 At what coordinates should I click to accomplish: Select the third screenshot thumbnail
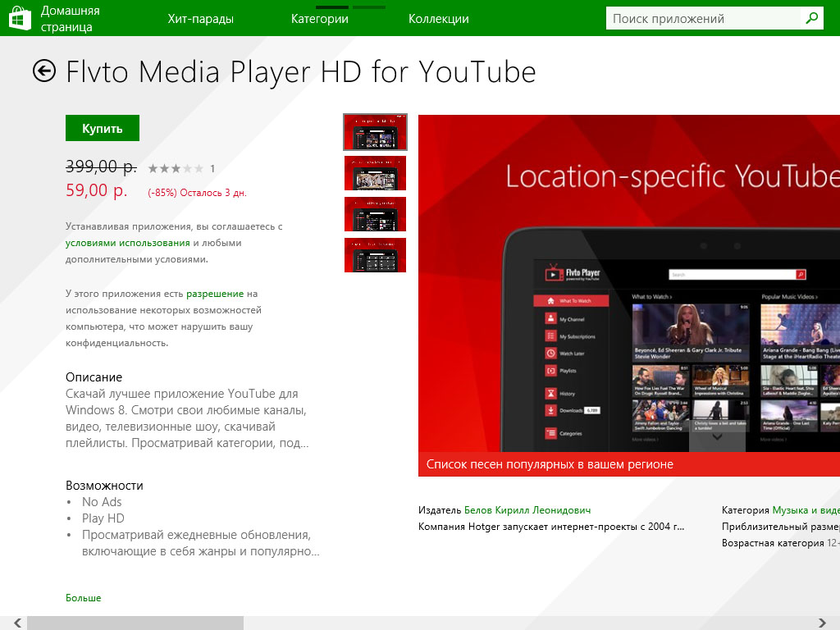(x=375, y=214)
